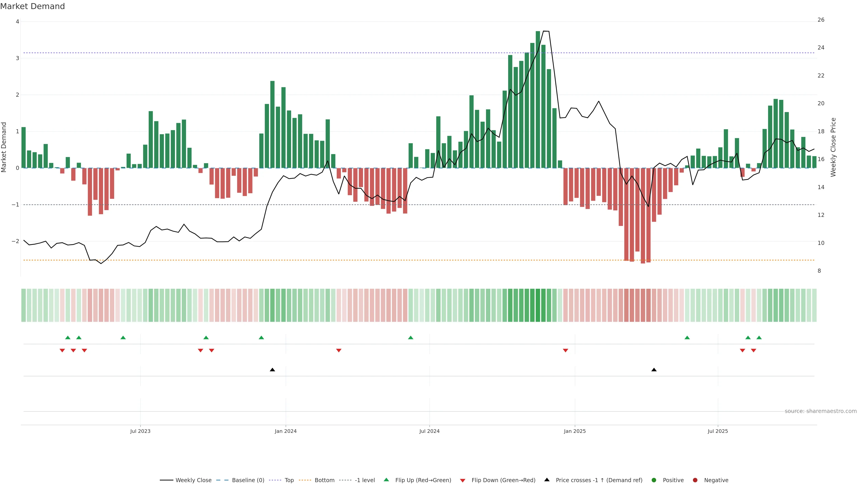
Task: Click the black triangle marker in spring 2025
Action: coord(654,370)
